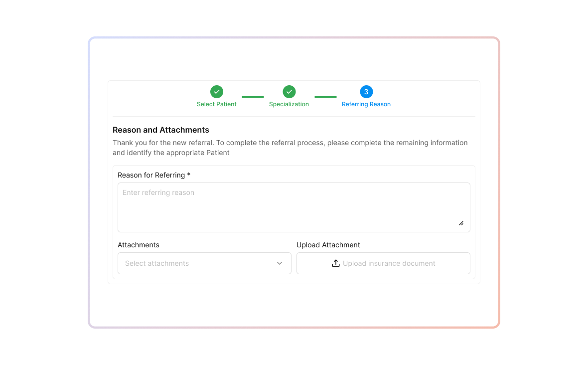Image resolution: width=588 pixels, height=365 pixels.
Task: Click Upload insurance document button
Action: [383, 263]
